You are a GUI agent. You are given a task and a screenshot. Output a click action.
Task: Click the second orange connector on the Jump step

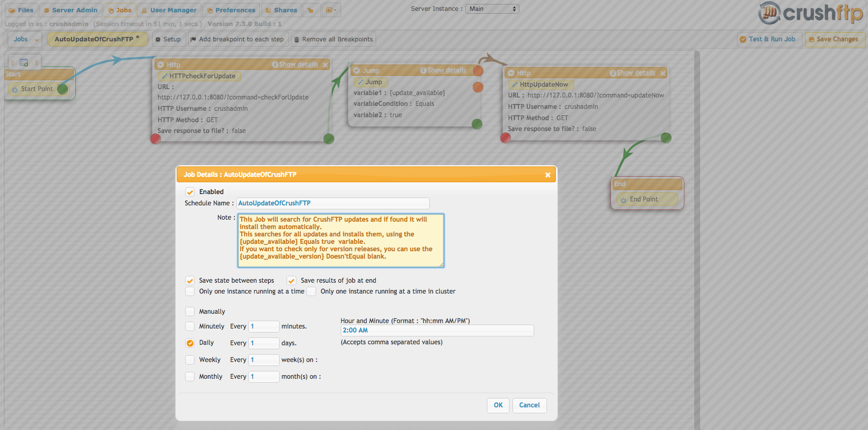coord(478,87)
